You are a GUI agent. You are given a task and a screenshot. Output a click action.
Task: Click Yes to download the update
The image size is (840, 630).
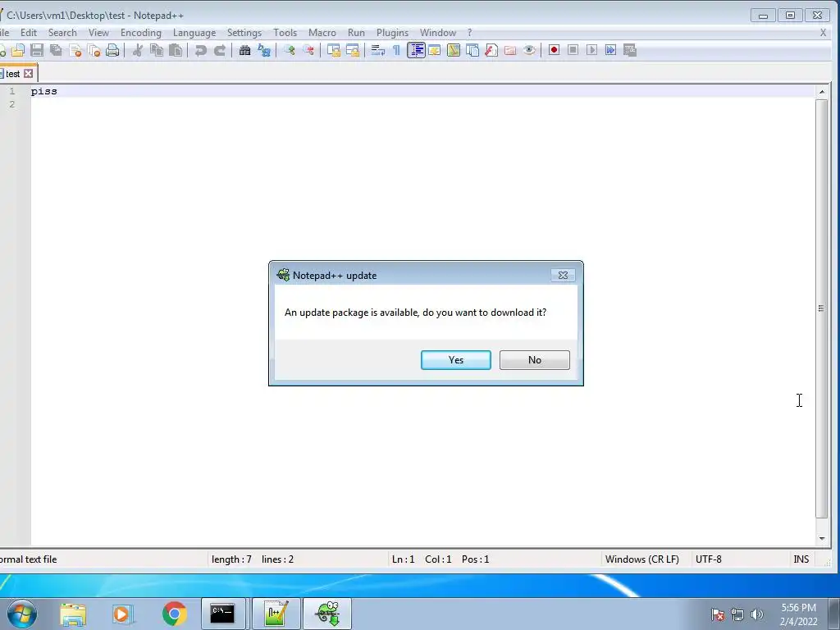(456, 360)
